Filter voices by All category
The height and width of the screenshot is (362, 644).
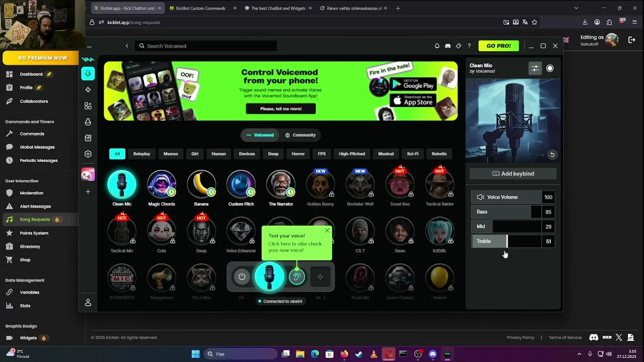point(117,154)
